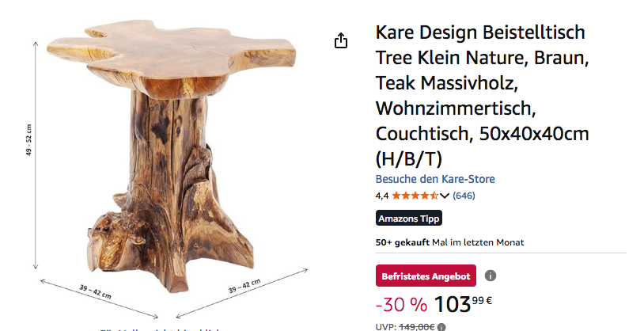Viewport: 644px width, 331px height.
Task: Click the partially visible full-view link below image
Action: (160, 329)
